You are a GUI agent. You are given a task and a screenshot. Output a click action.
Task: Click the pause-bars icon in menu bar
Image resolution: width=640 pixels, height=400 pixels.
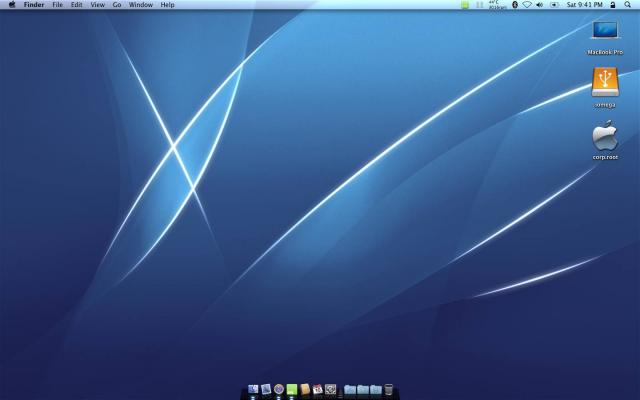[480, 5]
